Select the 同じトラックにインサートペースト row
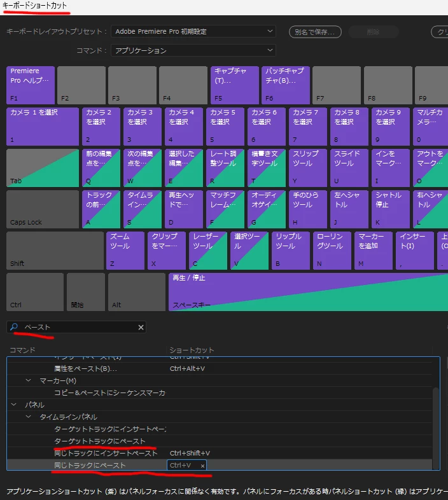This screenshot has height=500, width=448. pos(220,453)
